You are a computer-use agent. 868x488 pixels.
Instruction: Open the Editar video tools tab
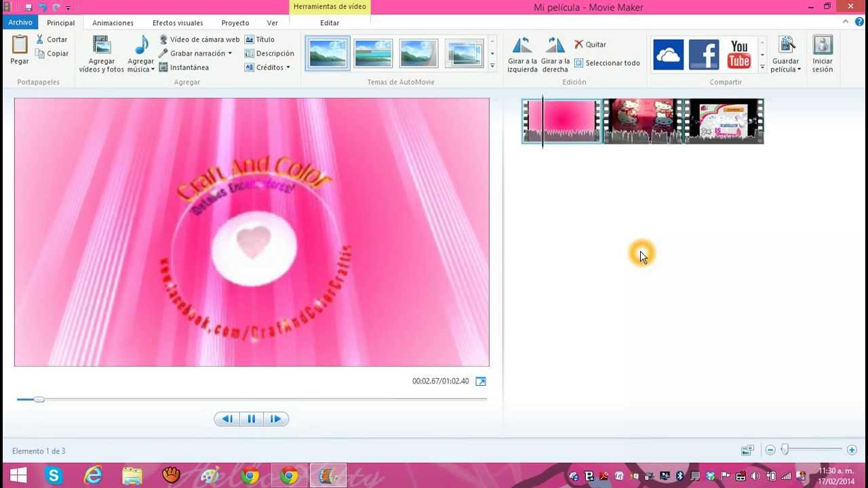click(x=330, y=22)
